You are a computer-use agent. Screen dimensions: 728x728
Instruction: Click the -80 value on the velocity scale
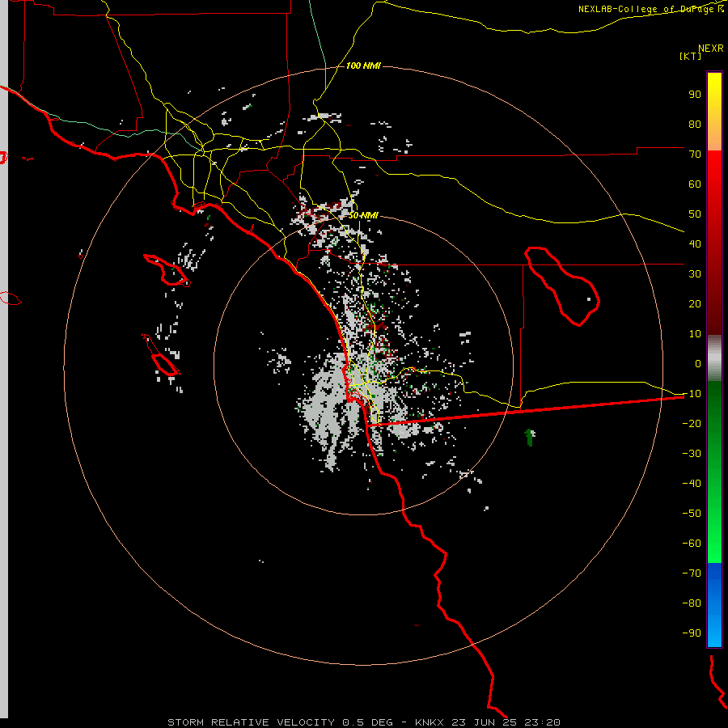click(x=692, y=603)
